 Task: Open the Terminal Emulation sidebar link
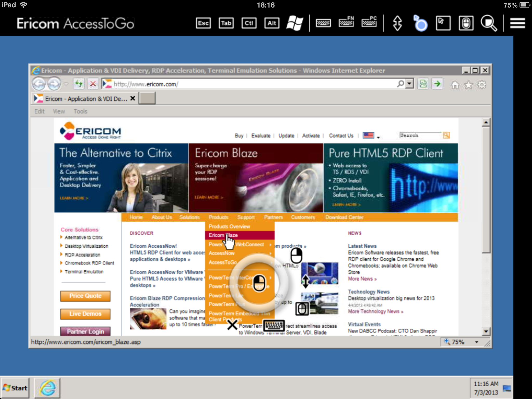(x=84, y=272)
